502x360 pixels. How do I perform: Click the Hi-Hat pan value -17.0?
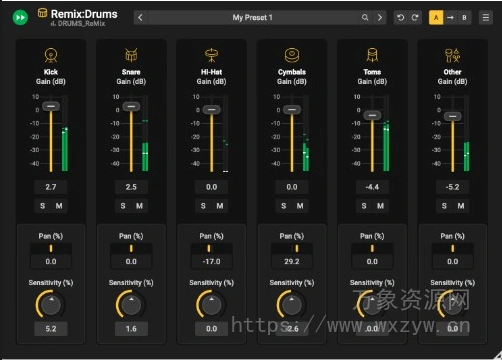point(212,261)
